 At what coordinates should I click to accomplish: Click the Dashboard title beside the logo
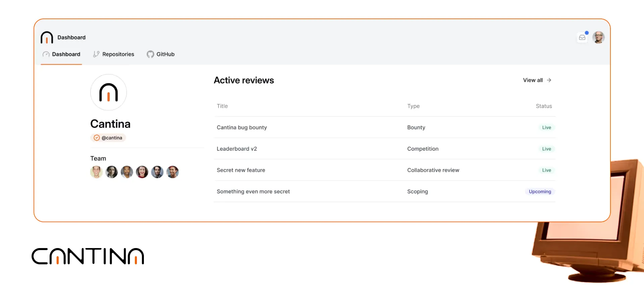point(71,37)
